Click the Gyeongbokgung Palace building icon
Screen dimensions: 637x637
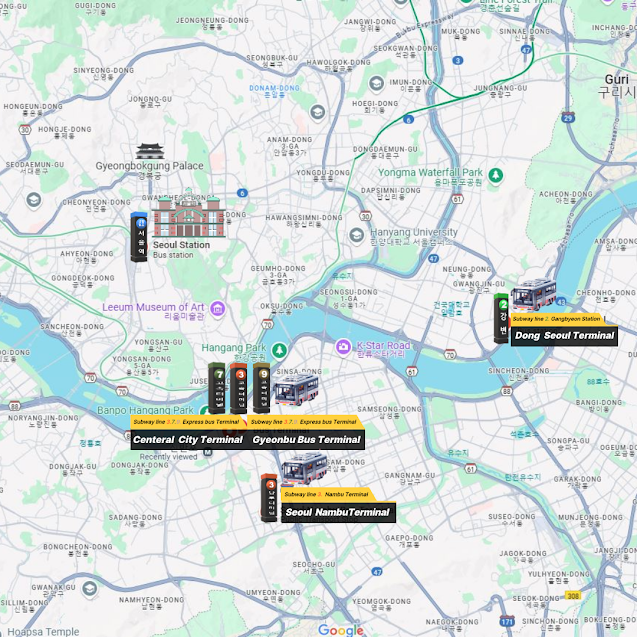pyautogui.click(x=150, y=151)
